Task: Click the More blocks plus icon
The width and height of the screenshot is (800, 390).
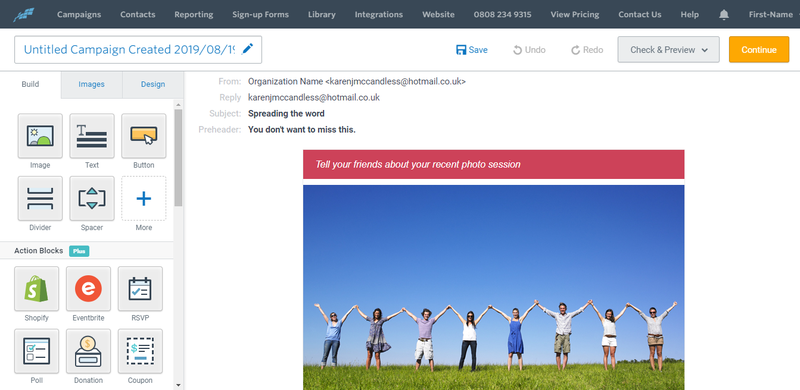Action: (143, 199)
